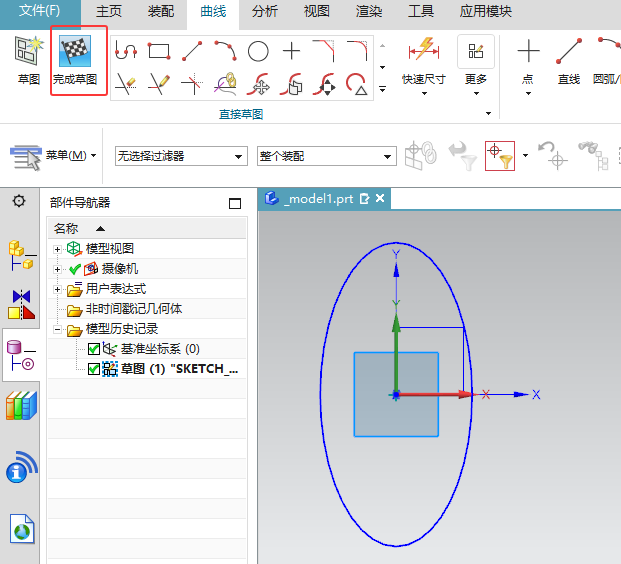
Task: Select the Chamfer sketch tool
Action: tap(324, 51)
